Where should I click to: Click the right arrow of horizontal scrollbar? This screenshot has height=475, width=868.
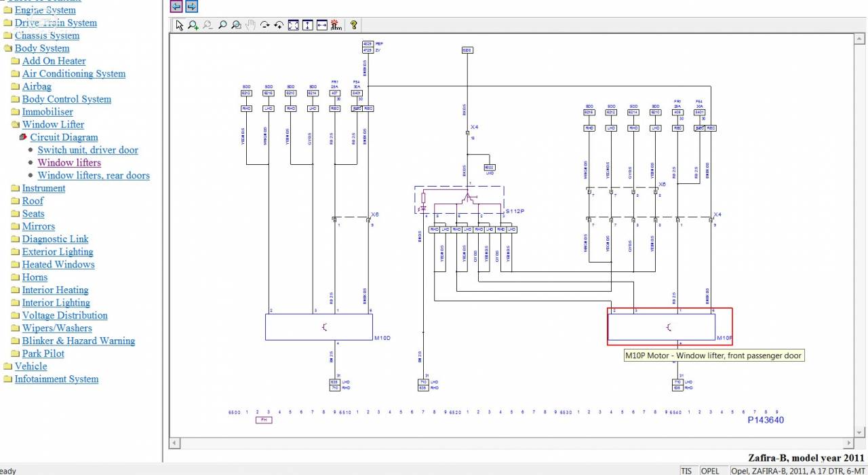850,443
